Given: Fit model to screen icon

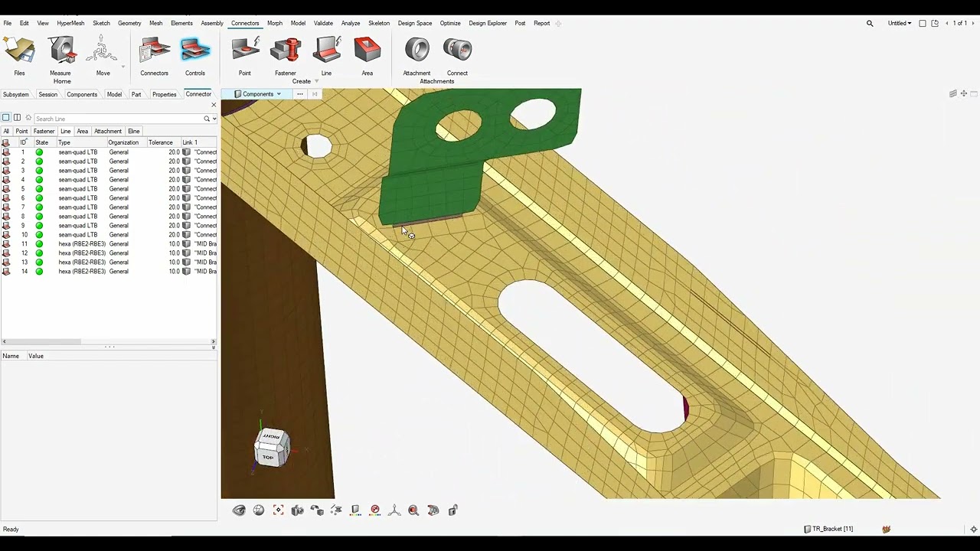Looking at the screenshot, I should 278,510.
